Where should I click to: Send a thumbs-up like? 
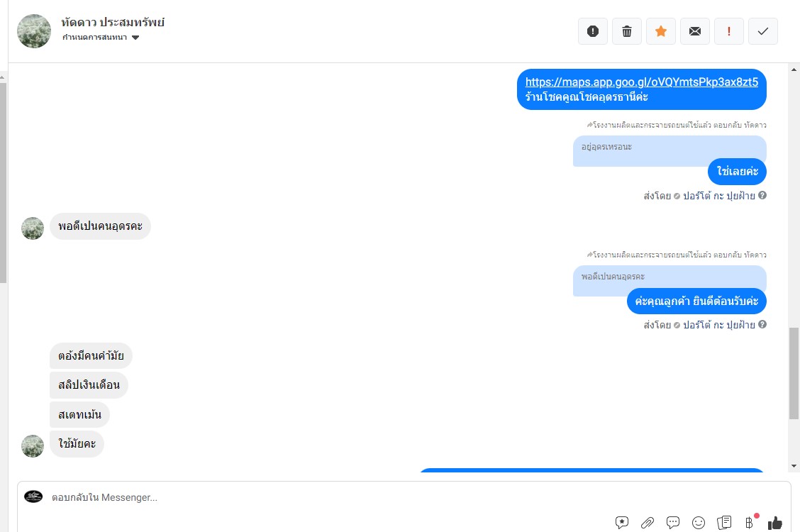(x=774, y=522)
